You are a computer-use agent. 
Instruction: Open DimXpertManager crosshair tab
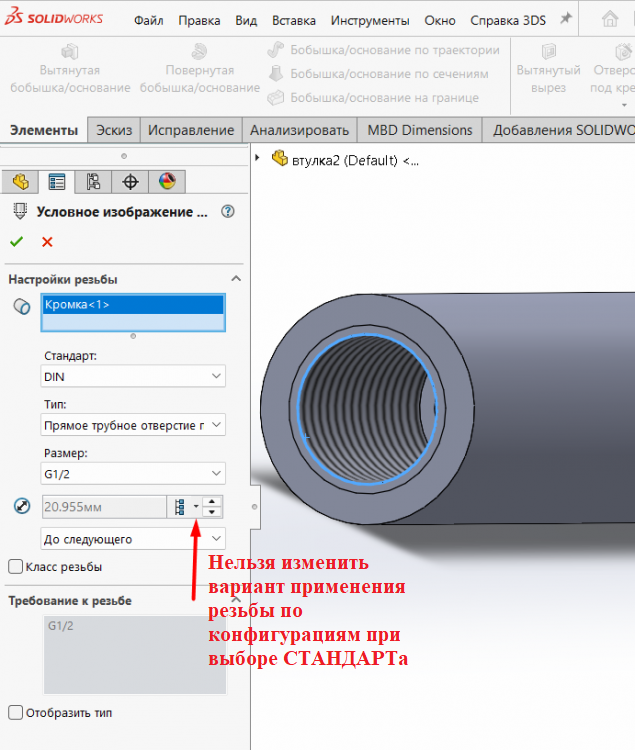coord(130,182)
